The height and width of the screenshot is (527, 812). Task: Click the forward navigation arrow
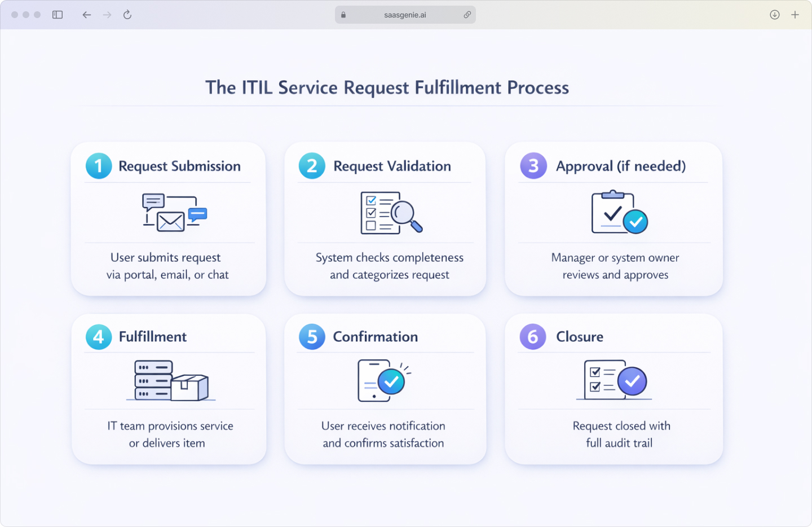(107, 15)
